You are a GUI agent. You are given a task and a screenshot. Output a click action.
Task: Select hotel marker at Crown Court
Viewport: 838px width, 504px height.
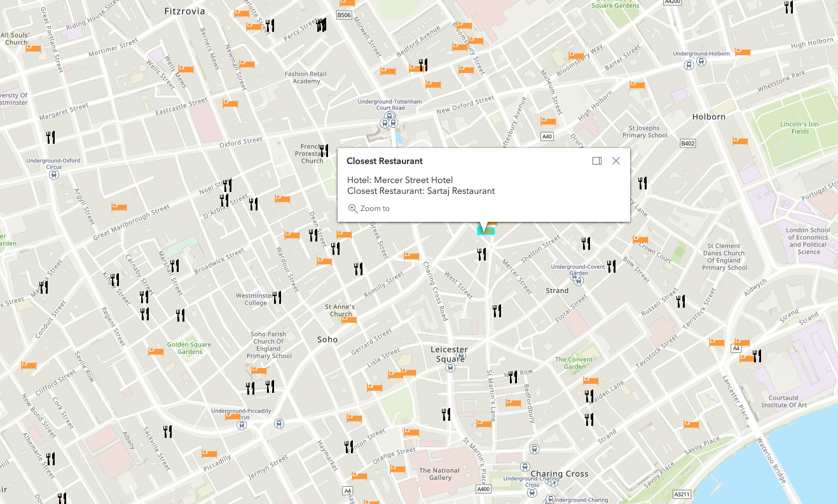[640, 240]
